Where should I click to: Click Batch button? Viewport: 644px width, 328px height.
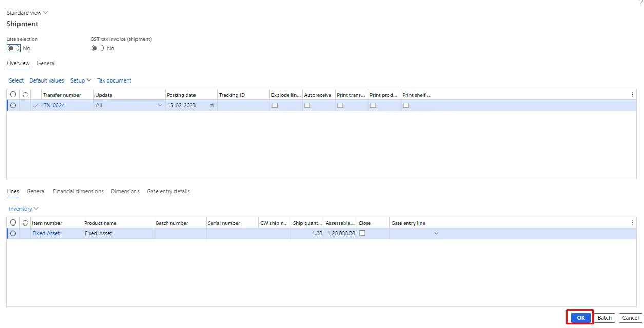604,318
